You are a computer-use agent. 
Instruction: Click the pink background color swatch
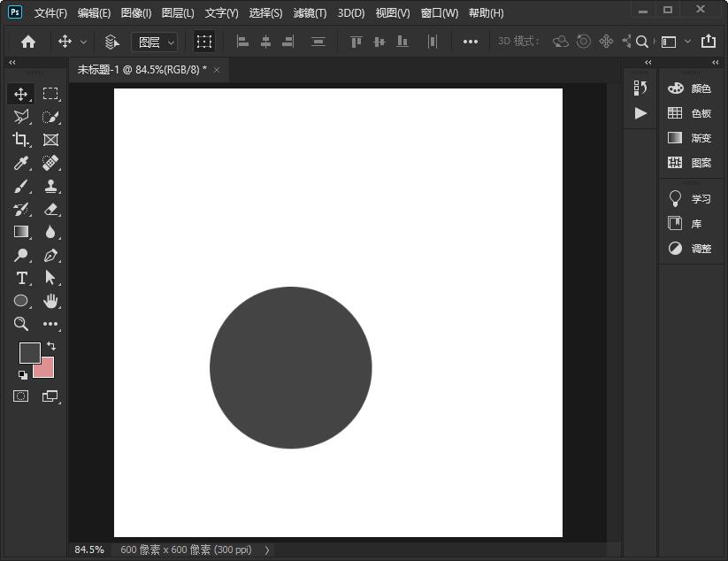(45, 369)
